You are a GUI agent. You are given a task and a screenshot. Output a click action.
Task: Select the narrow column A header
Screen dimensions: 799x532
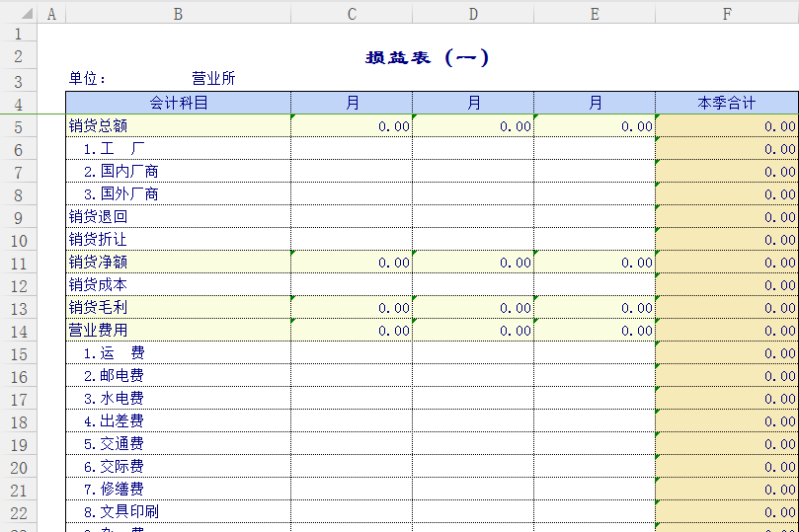51,13
